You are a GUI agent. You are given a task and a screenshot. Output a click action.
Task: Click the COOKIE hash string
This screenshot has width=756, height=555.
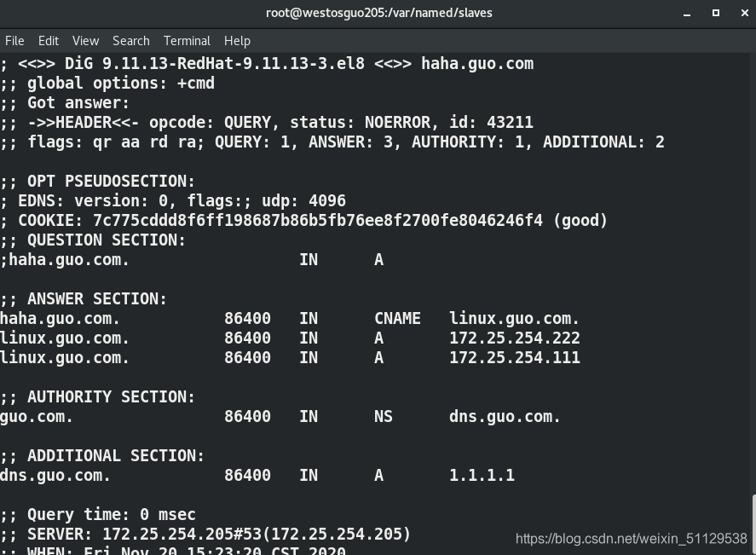[318, 220]
